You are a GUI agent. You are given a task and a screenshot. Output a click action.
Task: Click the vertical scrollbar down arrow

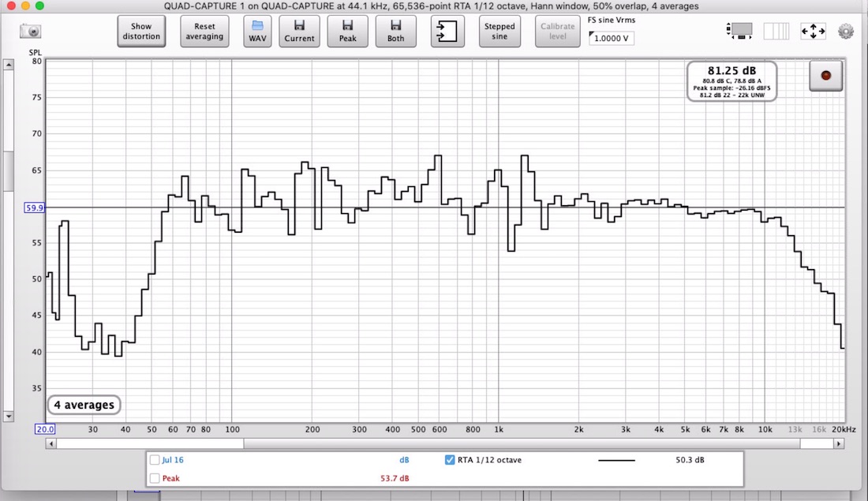pyautogui.click(x=9, y=417)
